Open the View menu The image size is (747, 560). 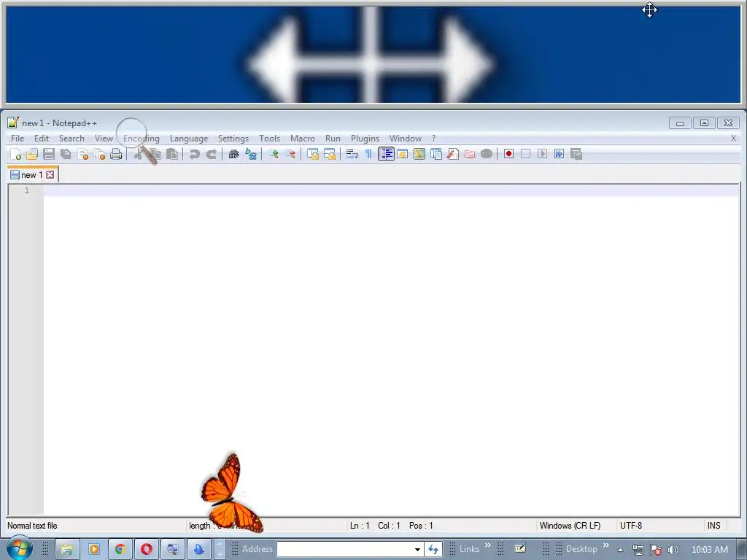(104, 139)
